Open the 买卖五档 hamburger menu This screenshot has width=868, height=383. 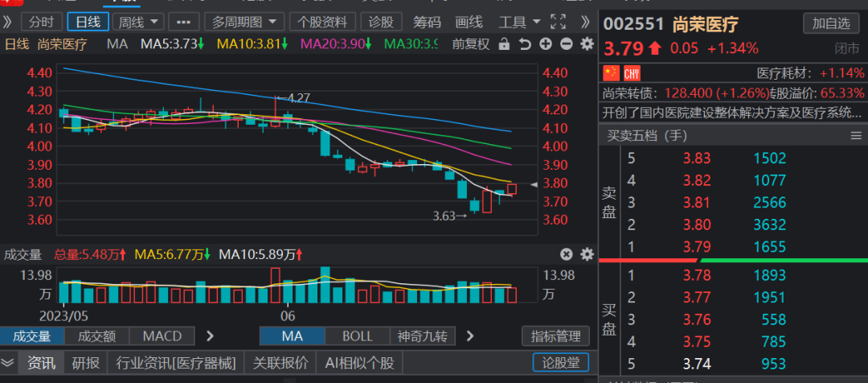click(856, 137)
